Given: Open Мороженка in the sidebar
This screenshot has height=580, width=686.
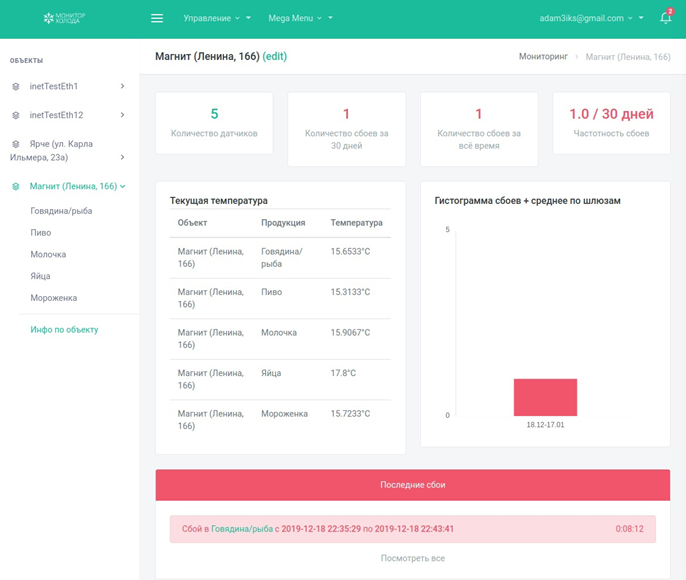Looking at the screenshot, I should point(54,298).
